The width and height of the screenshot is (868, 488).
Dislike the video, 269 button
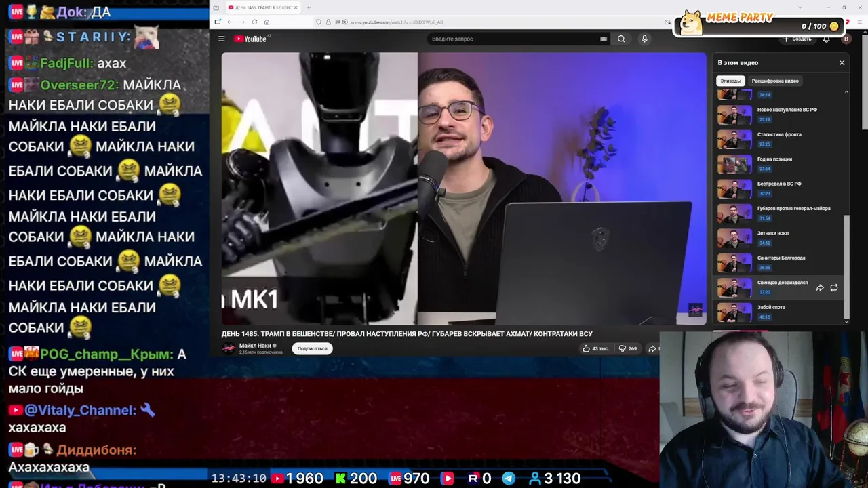[x=627, y=348]
